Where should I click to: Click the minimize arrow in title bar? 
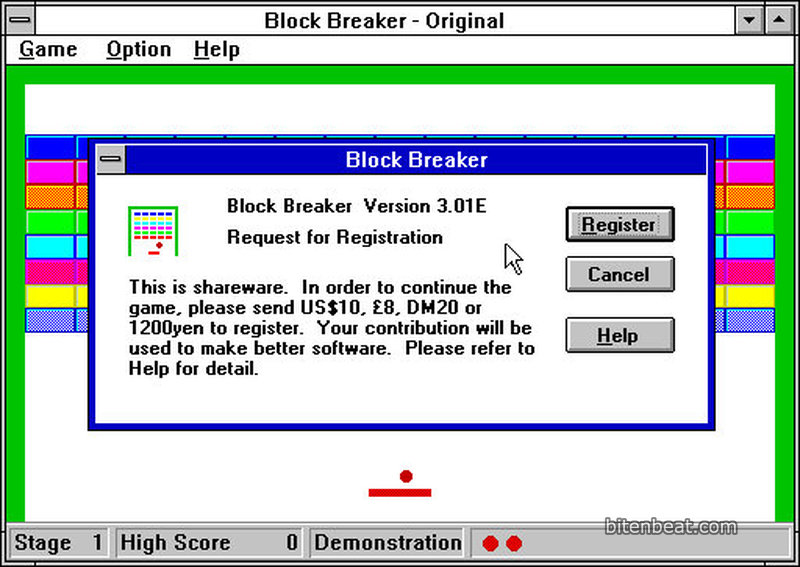coord(749,19)
